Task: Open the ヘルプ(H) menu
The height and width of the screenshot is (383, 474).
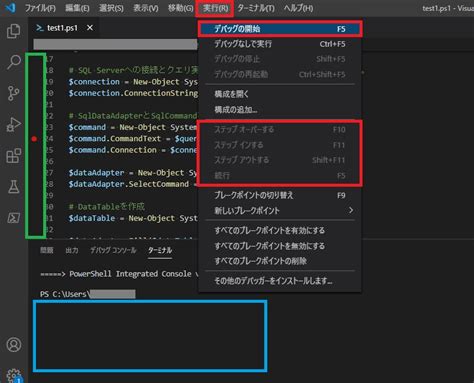Action: click(298, 8)
